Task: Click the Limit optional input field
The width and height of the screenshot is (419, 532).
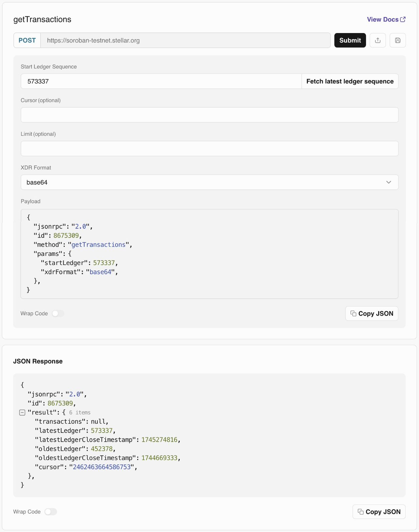Action: (209, 149)
